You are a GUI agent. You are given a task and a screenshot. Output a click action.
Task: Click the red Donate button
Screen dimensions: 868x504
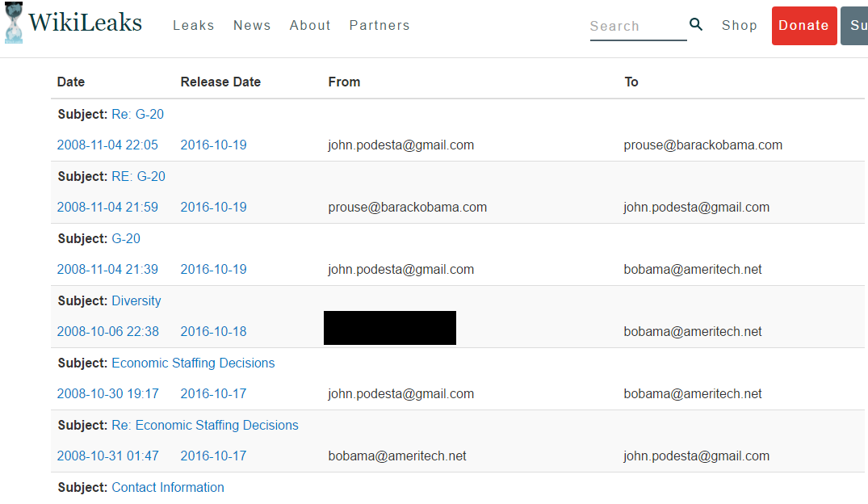[x=803, y=26]
